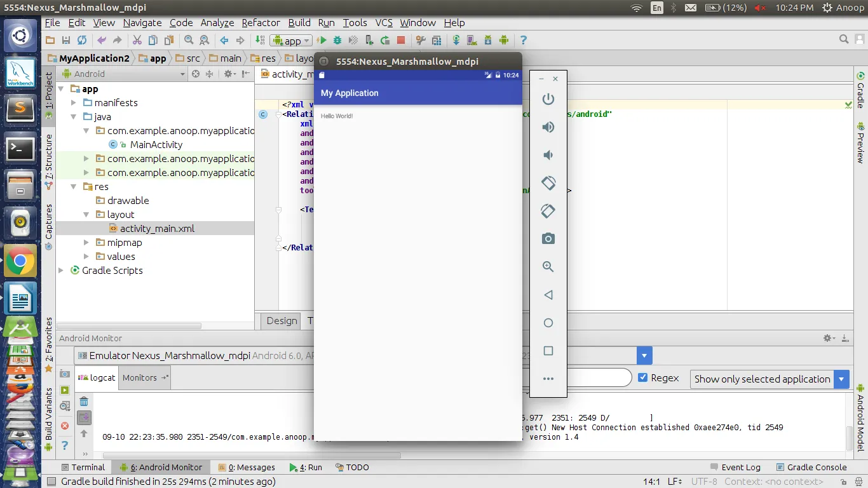The image size is (868, 488).
Task: Uncheck the Regex checkbox
Action: (x=642, y=377)
